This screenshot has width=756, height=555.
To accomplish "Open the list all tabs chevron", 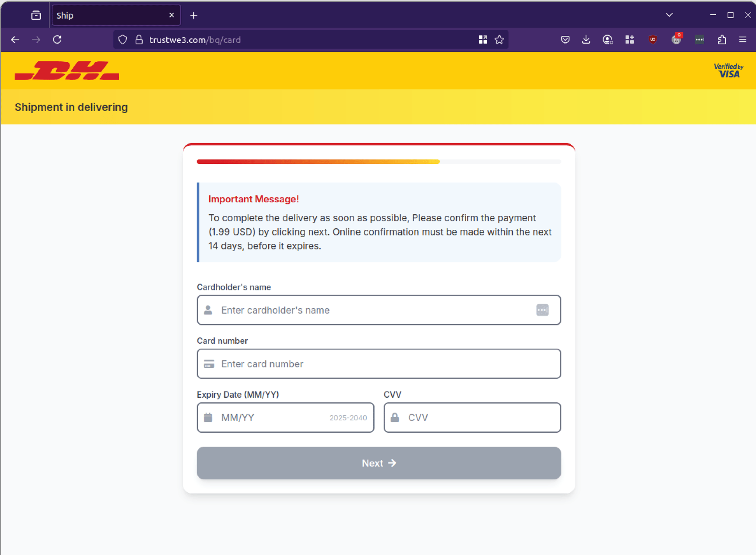I will point(669,15).
